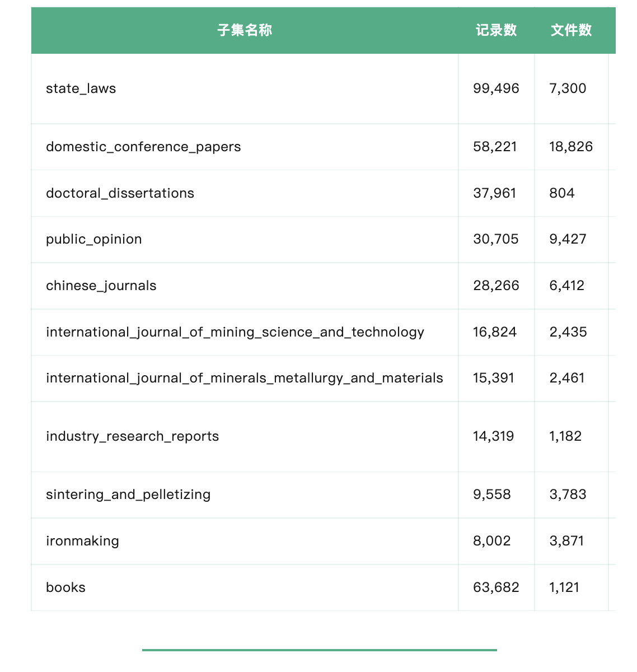
Task: Click record count 28,266
Action: click(496, 286)
